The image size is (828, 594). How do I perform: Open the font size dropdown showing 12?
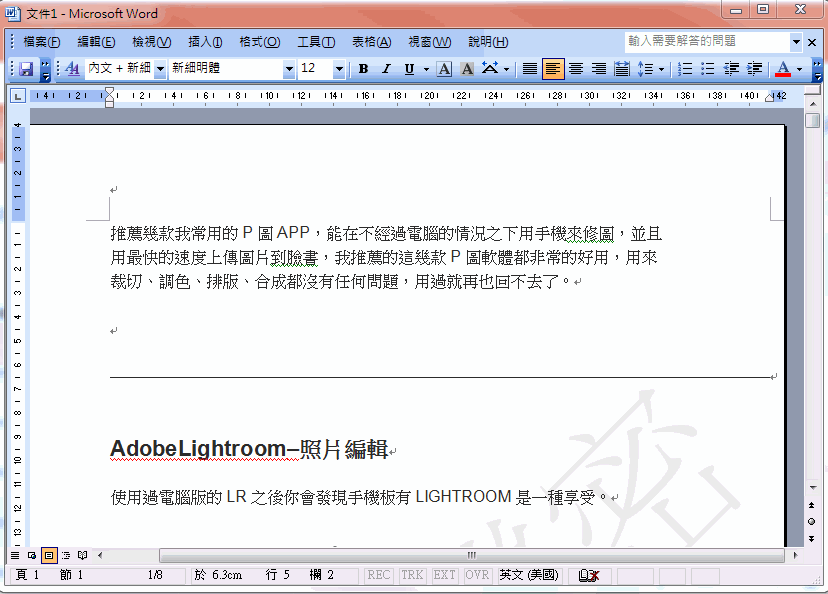pos(339,69)
